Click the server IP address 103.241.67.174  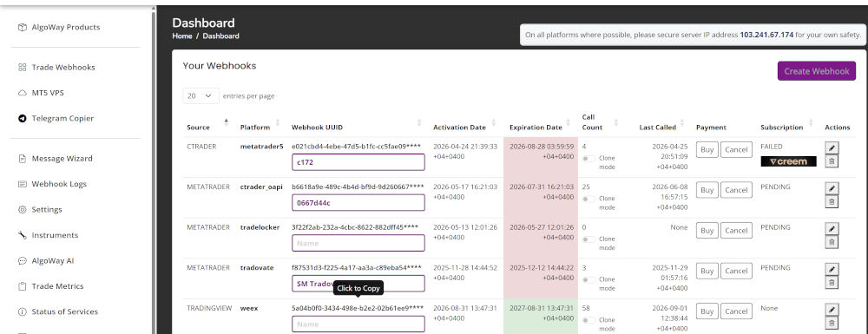click(x=766, y=35)
